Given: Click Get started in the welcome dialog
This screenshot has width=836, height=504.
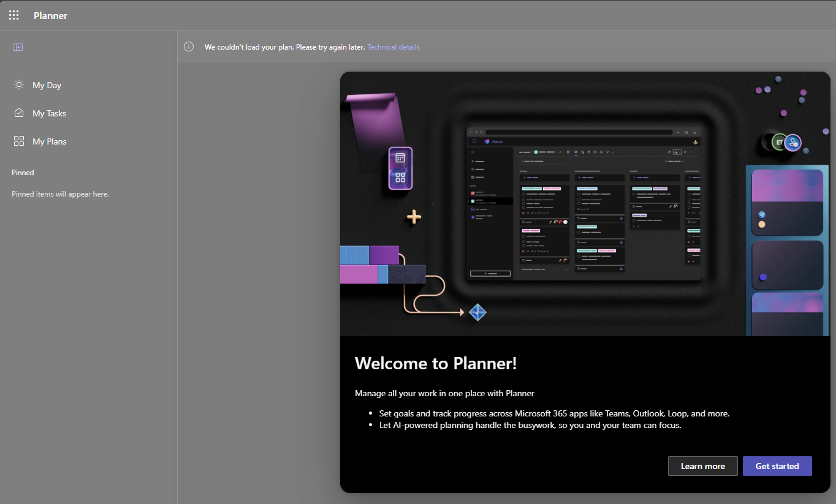Looking at the screenshot, I should pos(777,466).
